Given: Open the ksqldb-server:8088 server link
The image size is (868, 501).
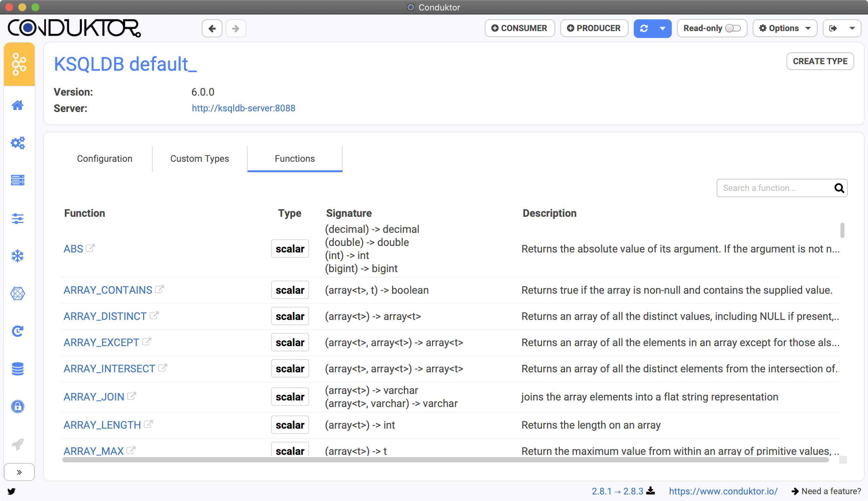Looking at the screenshot, I should (x=243, y=108).
